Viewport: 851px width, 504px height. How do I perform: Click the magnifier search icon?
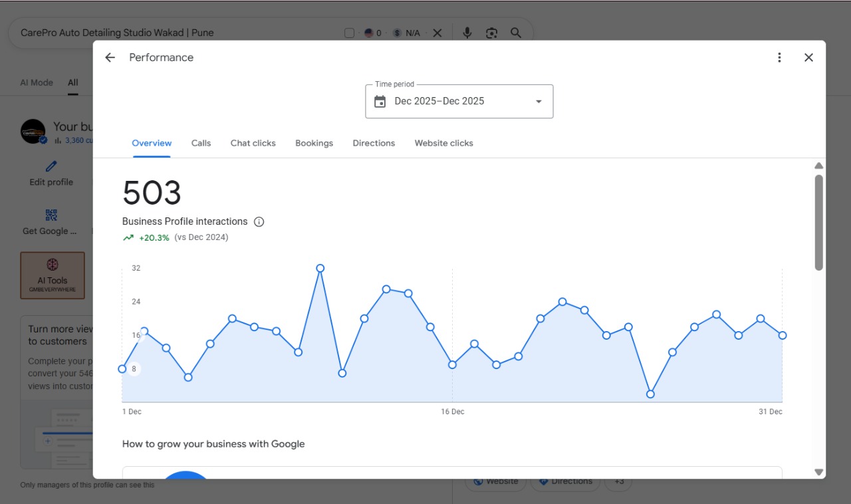tap(516, 33)
